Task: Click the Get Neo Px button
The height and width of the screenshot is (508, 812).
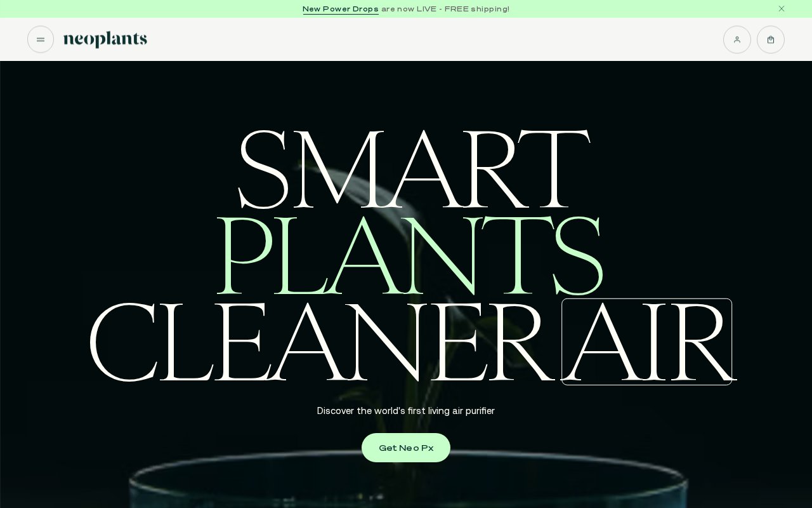Action: (x=406, y=448)
